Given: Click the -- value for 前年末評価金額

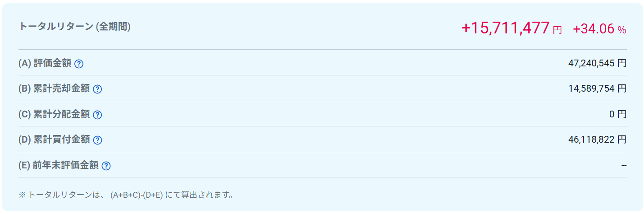Looking at the screenshot, I should (624, 166).
